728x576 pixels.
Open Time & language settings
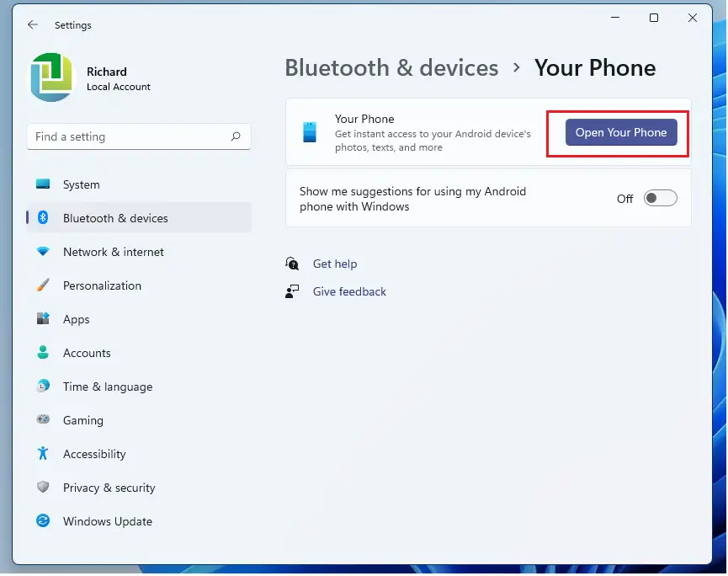point(139,387)
